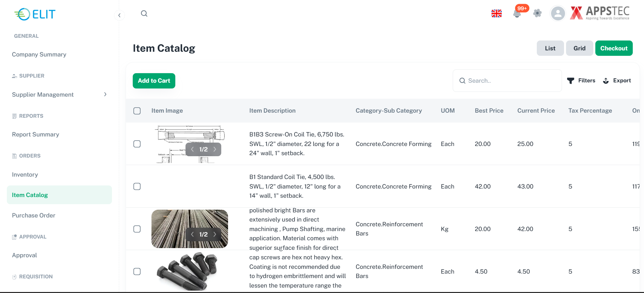Check the B1B3 Screw-On Coil Tie row
Image resolution: width=644 pixels, height=293 pixels.
pos(137,144)
